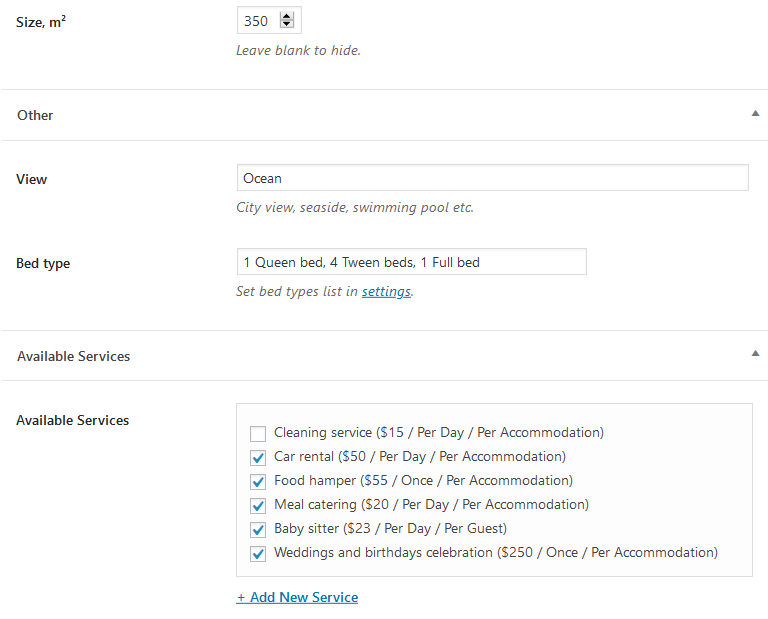Click the Size number input field
The image size is (768, 619).
point(259,20)
